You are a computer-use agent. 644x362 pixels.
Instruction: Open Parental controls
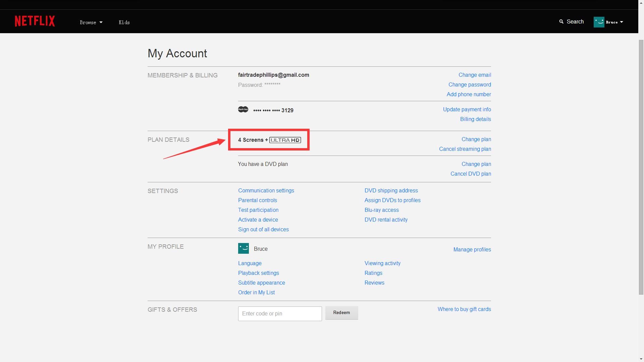258,200
